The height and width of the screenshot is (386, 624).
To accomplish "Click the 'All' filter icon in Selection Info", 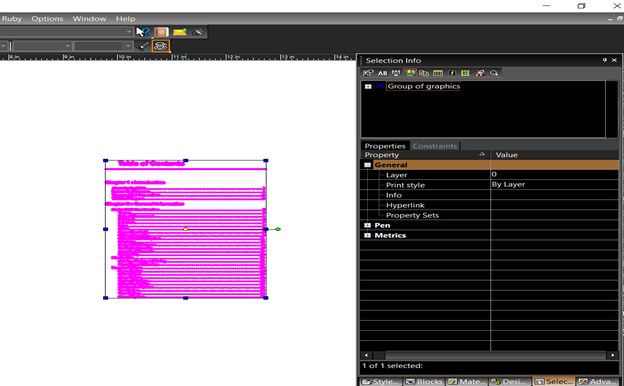I will pyautogui.click(x=382, y=73).
